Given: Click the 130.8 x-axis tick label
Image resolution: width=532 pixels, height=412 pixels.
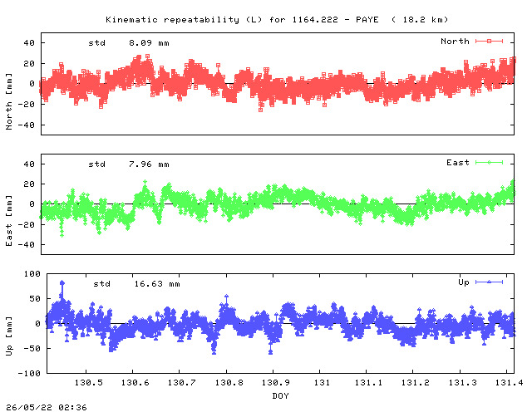Looking at the screenshot, I should pos(229,383).
